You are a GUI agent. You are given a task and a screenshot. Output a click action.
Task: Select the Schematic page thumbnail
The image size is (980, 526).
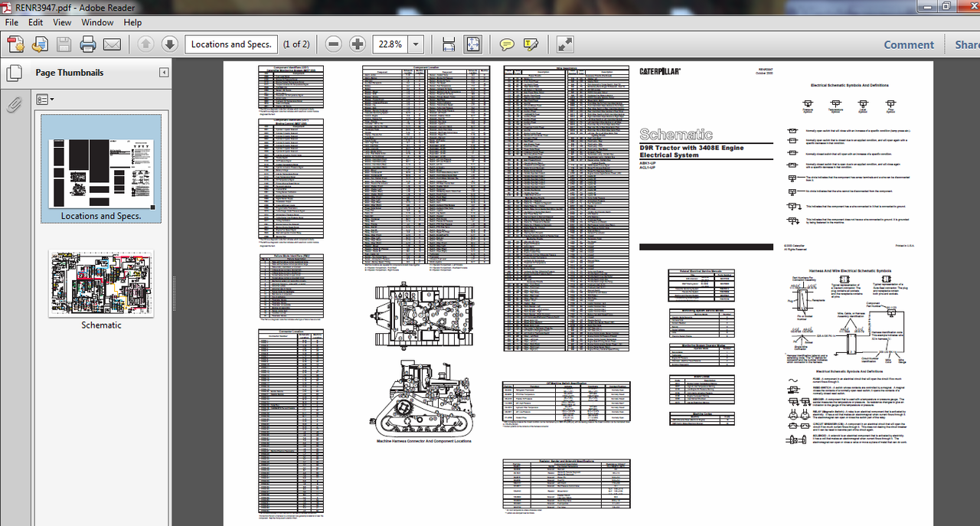point(101,283)
